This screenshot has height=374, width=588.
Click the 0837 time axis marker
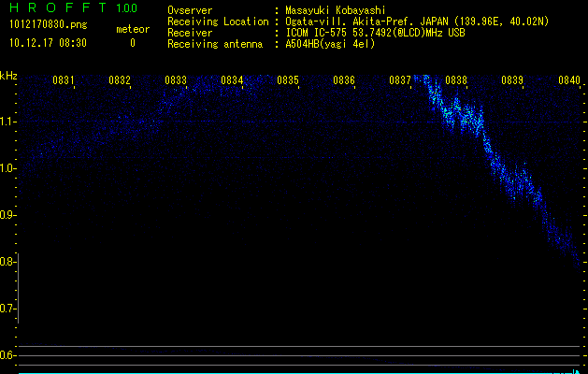click(400, 80)
